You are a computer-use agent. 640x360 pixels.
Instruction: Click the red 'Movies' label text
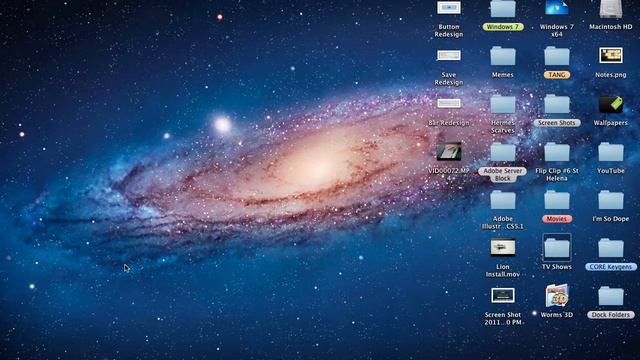(557, 219)
